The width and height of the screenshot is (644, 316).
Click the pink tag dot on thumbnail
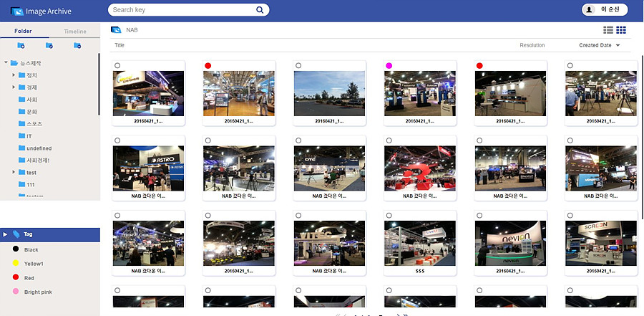pos(389,65)
